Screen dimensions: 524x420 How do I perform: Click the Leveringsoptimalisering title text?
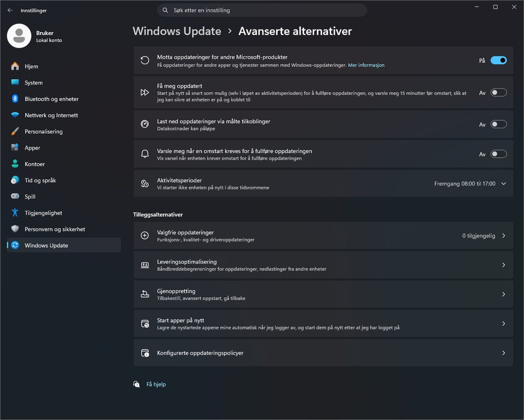(187, 262)
